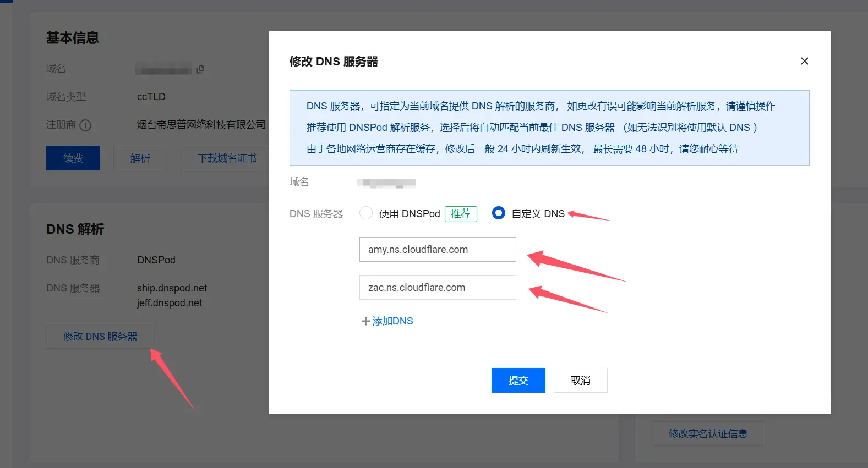Click the copy icon beside the domain name

pos(201,69)
